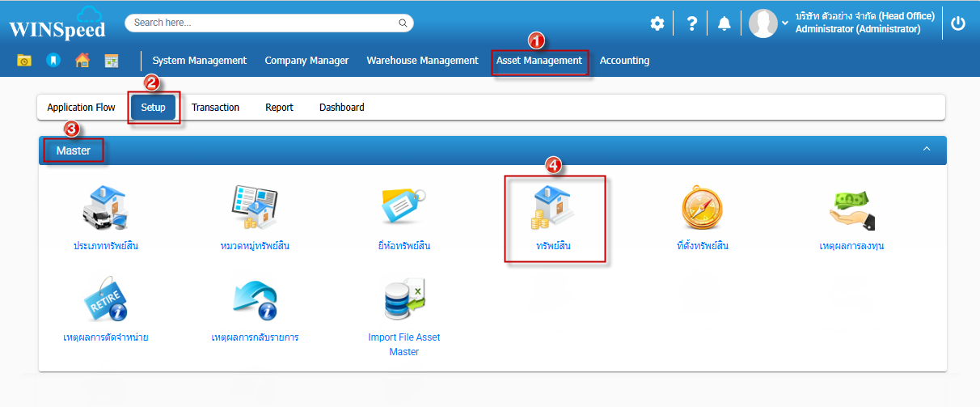
Task: Click the power logout button
Action: pyautogui.click(x=958, y=23)
